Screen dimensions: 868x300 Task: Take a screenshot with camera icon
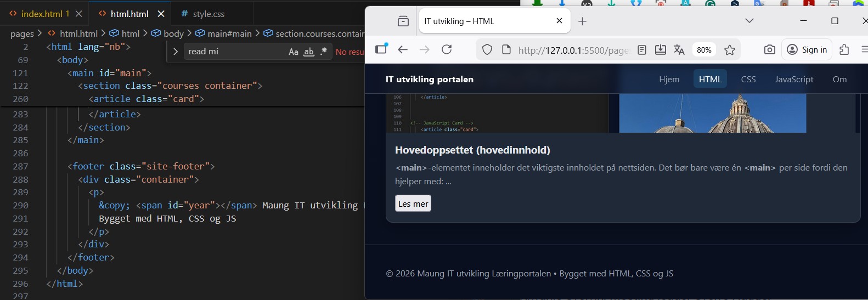(770, 49)
